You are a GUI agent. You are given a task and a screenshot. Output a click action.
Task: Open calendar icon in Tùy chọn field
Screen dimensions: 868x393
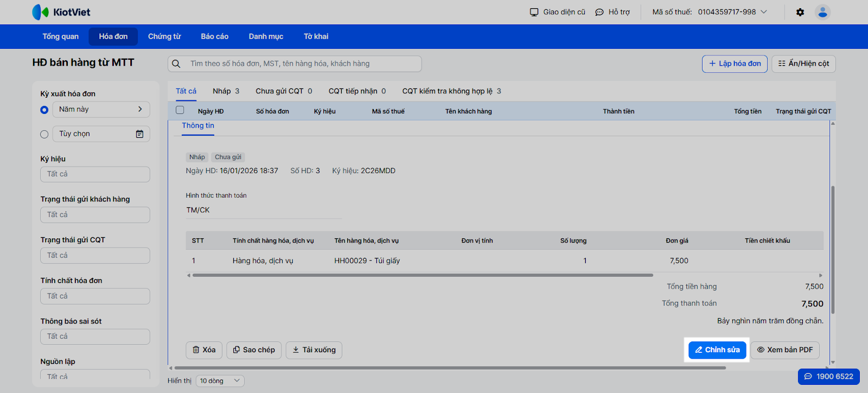coord(139,134)
